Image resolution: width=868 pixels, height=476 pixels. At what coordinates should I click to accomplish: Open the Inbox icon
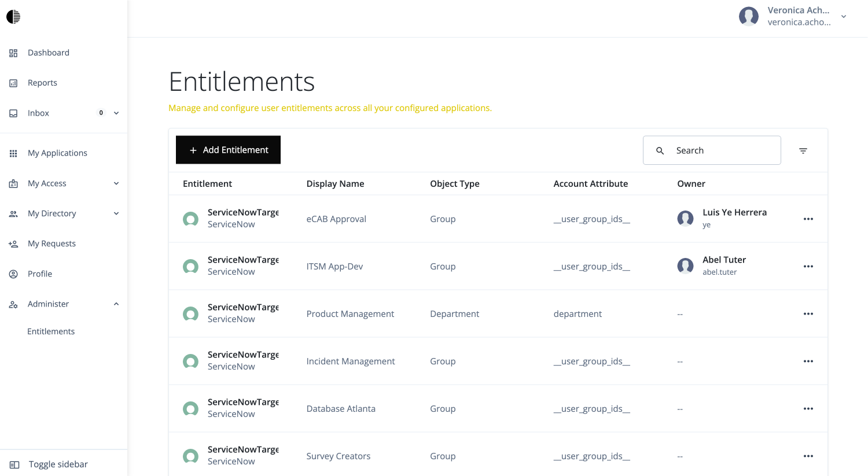coord(13,113)
